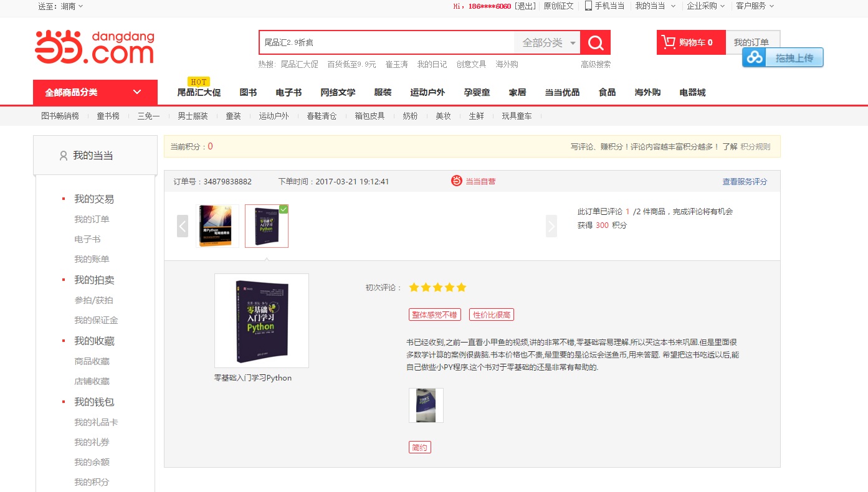Open the large Python book cover image
The height and width of the screenshot is (492, 868).
262,321
